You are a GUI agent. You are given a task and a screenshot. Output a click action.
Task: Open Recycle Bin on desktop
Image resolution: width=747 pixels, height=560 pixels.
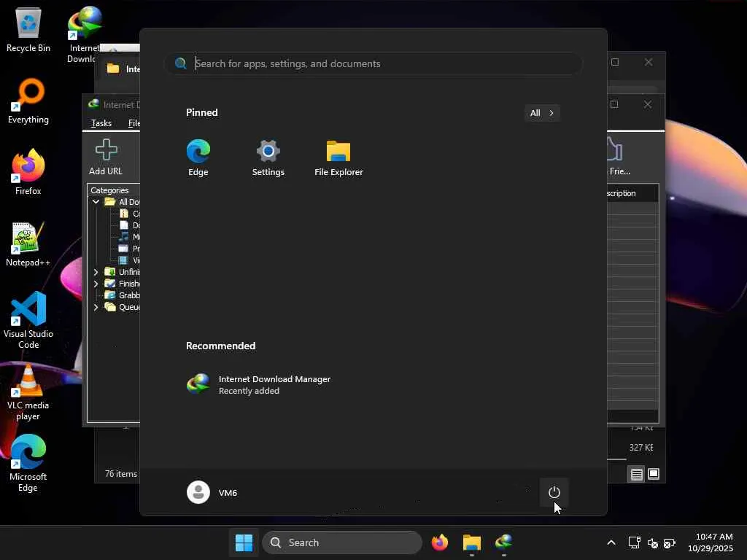coord(28,29)
